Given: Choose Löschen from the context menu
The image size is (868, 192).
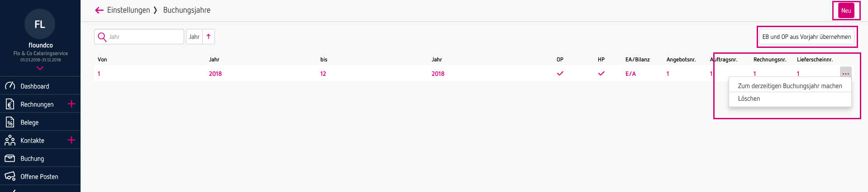Looking at the screenshot, I should [749, 98].
